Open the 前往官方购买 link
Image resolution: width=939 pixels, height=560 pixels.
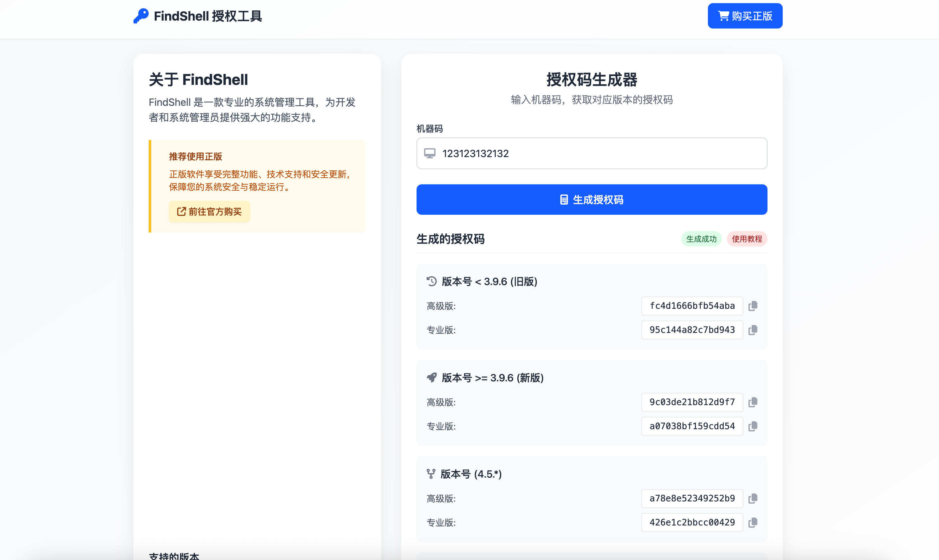[x=209, y=212]
